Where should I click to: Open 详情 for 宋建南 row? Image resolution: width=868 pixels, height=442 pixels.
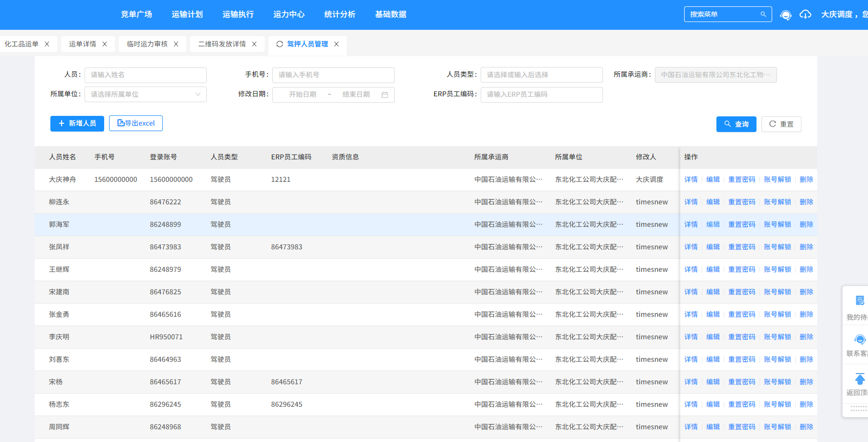pos(691,292)
